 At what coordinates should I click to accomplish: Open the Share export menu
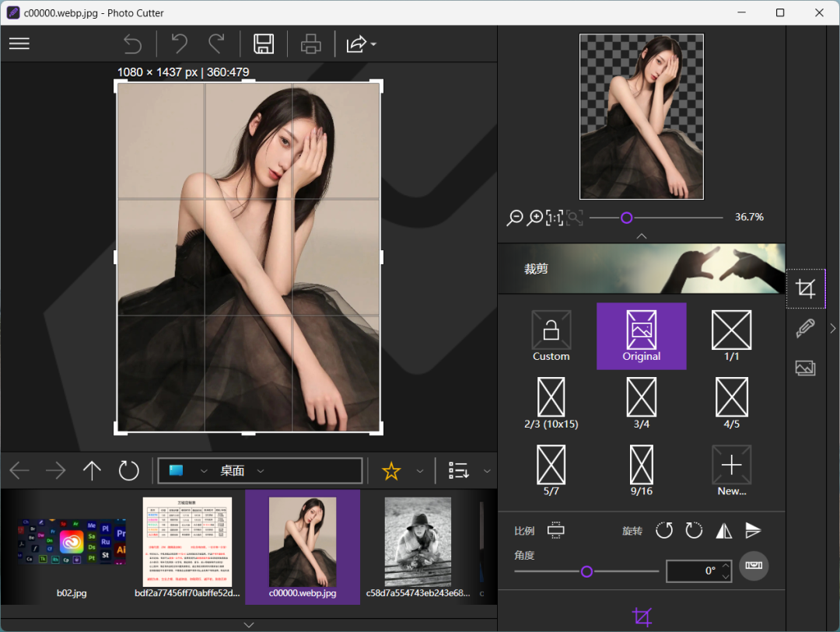[359, 44]
